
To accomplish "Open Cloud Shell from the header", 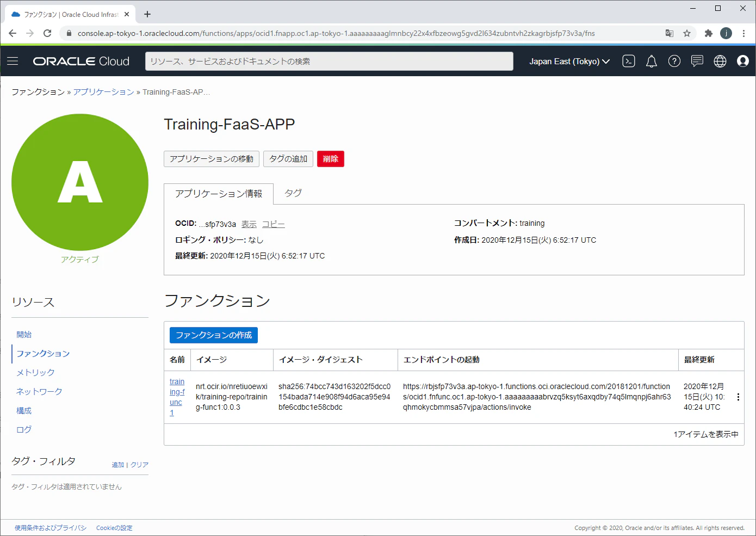I will coord(629,61).
